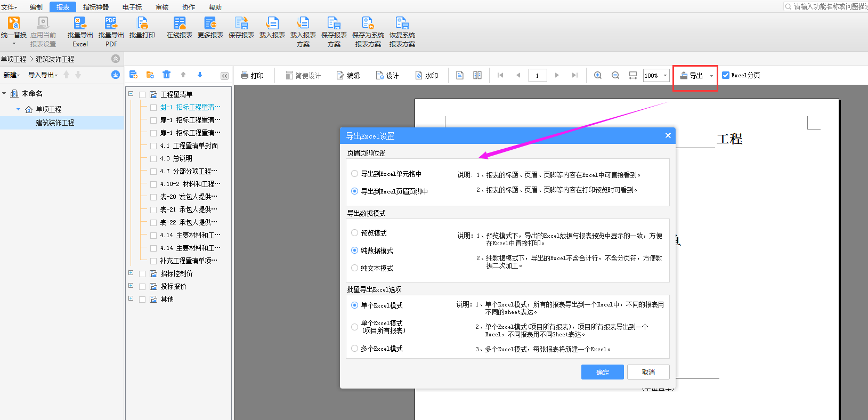This screenshot has width=868, height=420.
Task: Click the 导出 button
Action: pyautogui.click(x=691, y=76)
